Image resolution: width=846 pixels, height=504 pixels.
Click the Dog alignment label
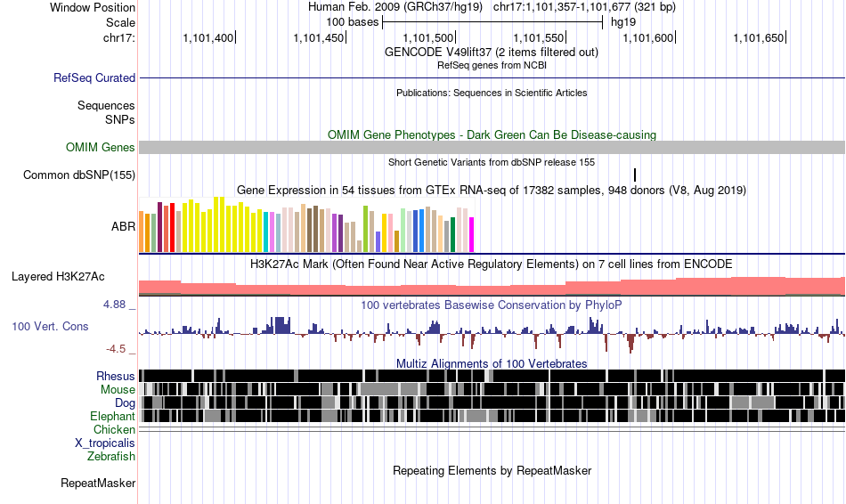pyautogui.click(x=125, y=403)
